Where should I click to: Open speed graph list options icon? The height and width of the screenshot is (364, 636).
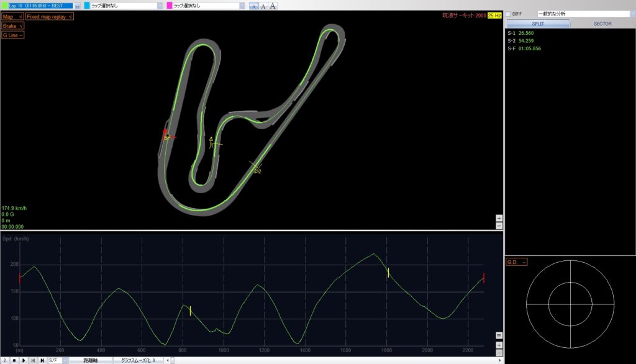coord(499,335)
